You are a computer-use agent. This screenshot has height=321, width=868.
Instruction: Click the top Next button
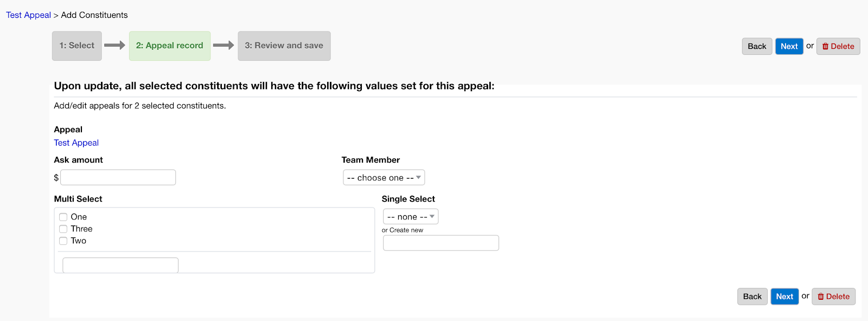tap(789, 46)
